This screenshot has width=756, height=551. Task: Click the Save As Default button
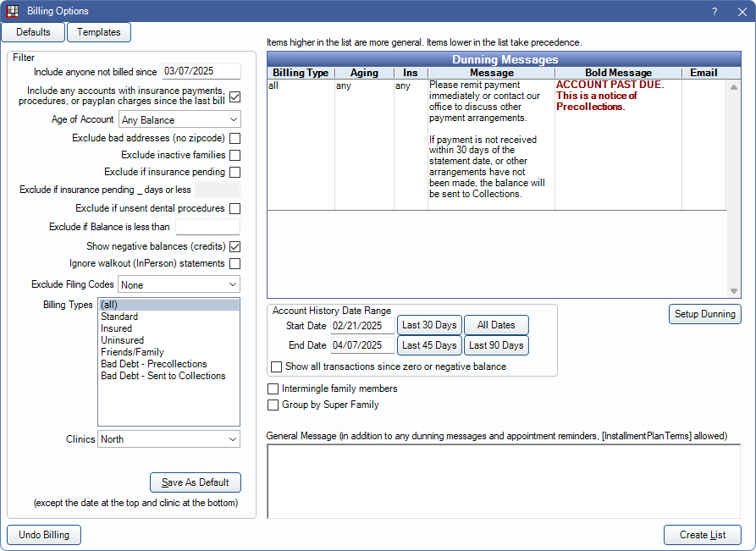[196, 482]
